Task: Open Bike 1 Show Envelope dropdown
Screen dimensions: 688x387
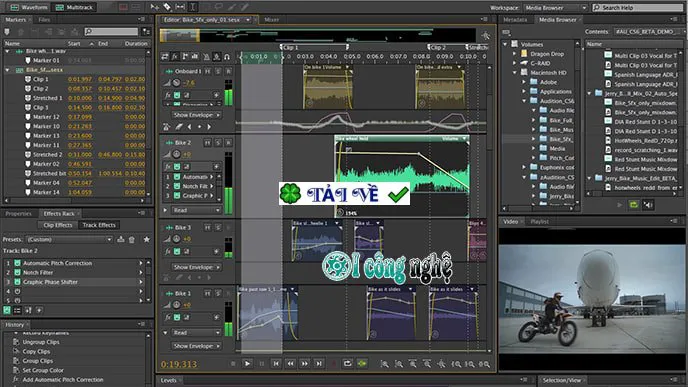Action: click(x=196, y=346)
